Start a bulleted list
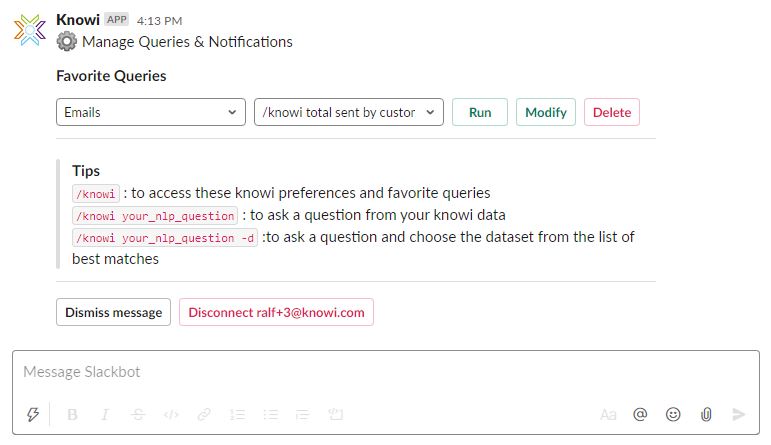Image resolution: width=771 pixels, height=445 pixels. (x=270, y=414)
